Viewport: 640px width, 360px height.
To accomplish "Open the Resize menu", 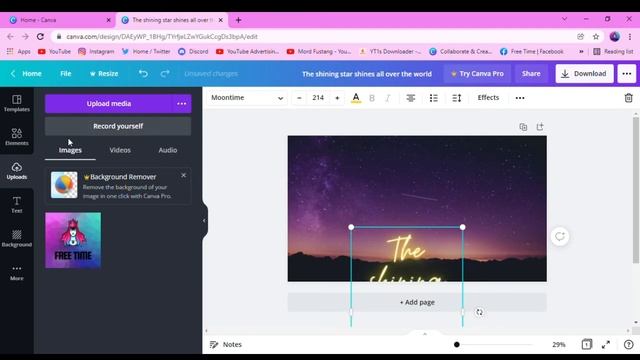I will click(104, 73).
